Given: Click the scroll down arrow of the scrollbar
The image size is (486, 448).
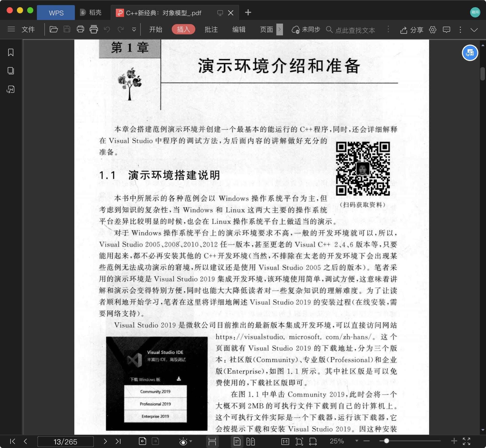Looking at the screenshot, I should pyautogui.click(x=483, y=430).
